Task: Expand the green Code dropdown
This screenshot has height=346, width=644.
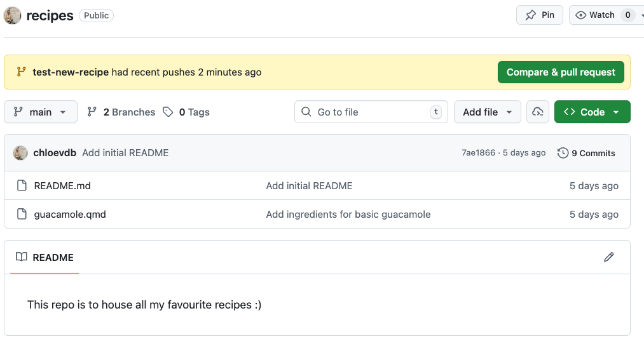Action: point(592,112)
